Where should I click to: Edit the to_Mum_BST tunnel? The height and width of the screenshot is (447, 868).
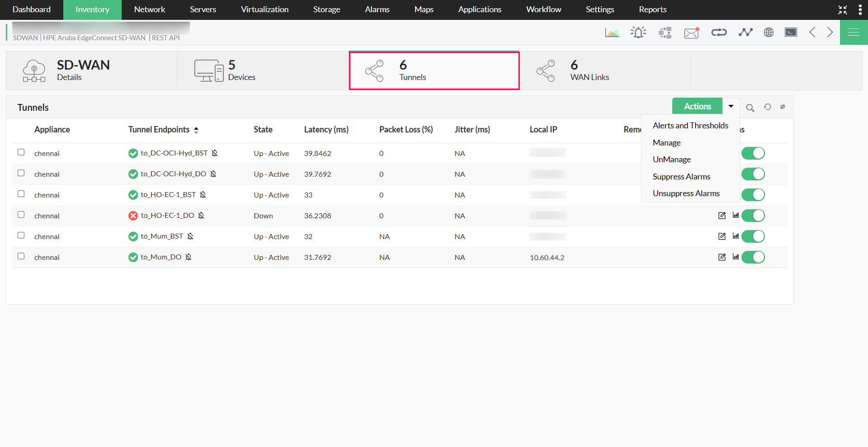click(x=722, y=236)
